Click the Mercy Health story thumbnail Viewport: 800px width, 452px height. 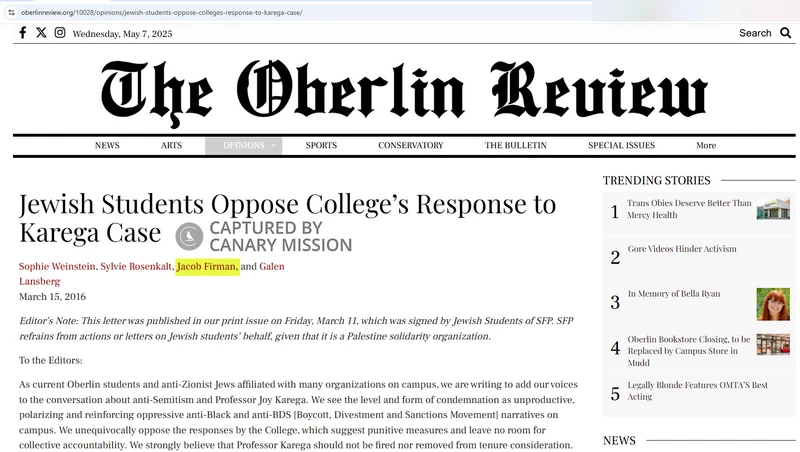click(773, 209)
